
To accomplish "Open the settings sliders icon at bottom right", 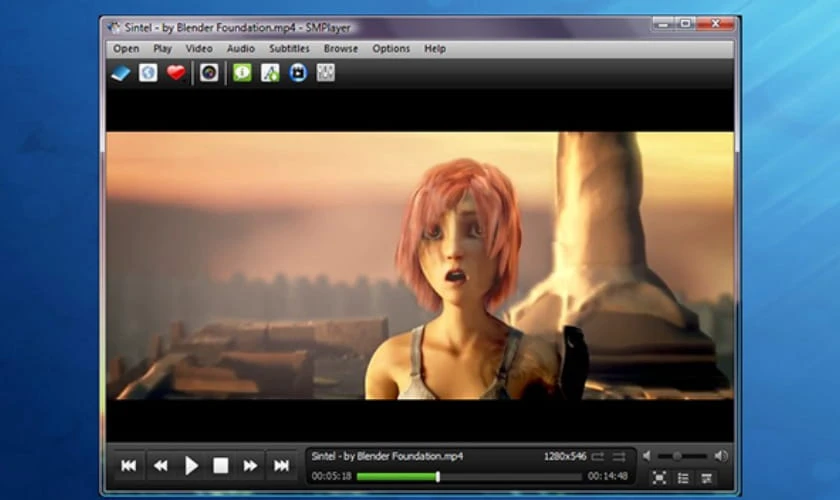I will pyautogui.click(x=707, y=477).
